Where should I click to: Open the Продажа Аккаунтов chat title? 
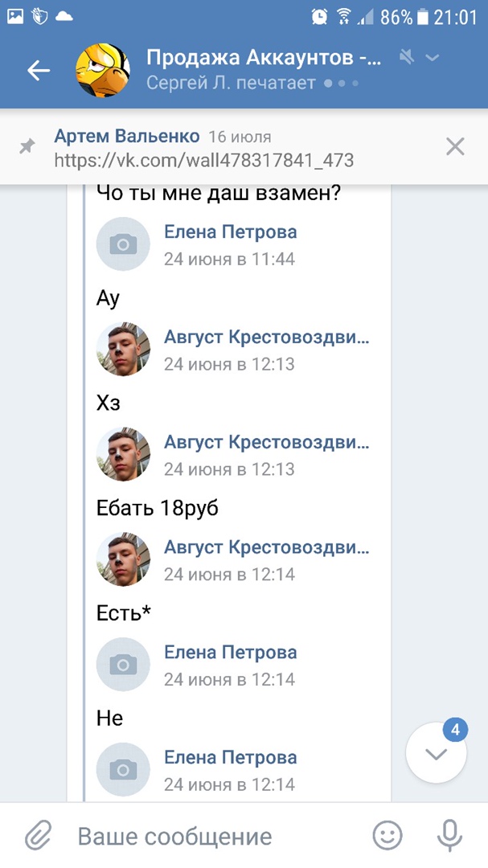click(x=257, y=57)
